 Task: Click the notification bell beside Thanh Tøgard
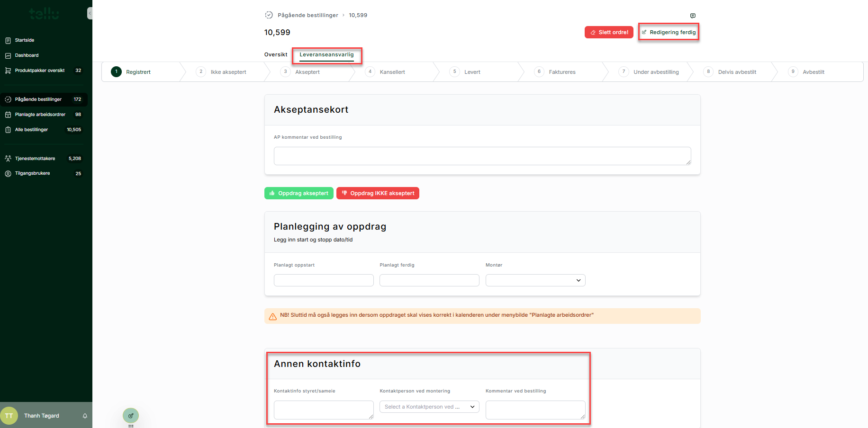[85, 416]
